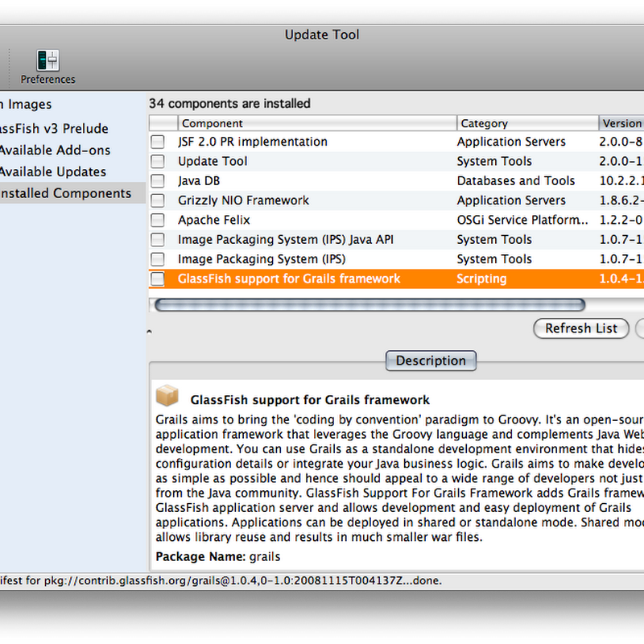
Task: Click the Scripting category cell
Action: click(481, 279)
